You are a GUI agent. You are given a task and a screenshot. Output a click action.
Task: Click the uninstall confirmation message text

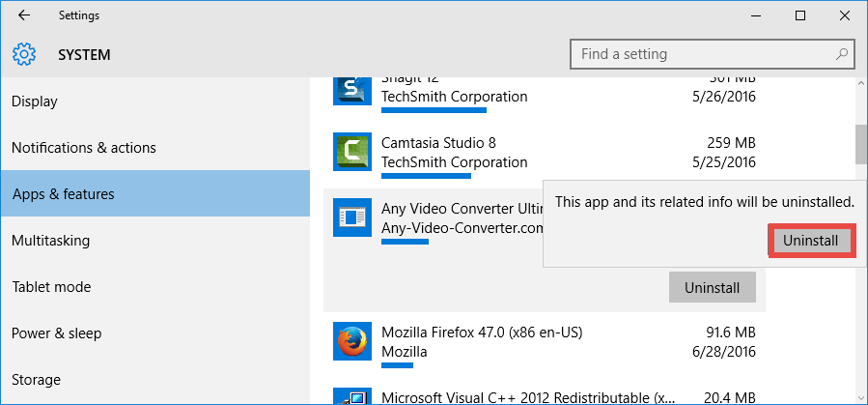tap(705, 202)
